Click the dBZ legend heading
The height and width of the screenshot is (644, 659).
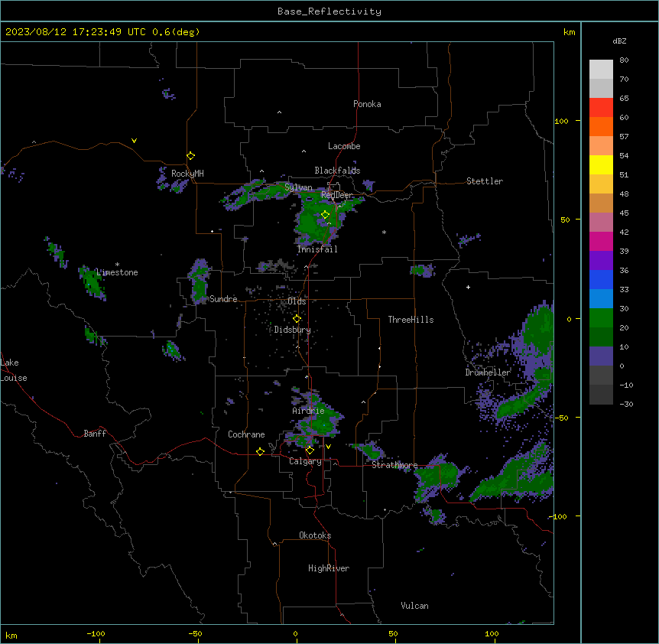[x=619, y=41]
